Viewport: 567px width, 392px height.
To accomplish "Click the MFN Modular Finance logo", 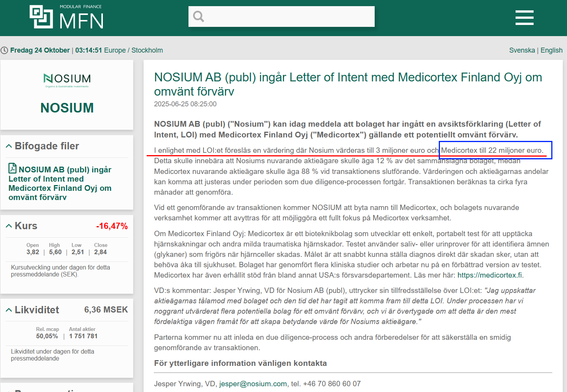I will pos(67,17).
